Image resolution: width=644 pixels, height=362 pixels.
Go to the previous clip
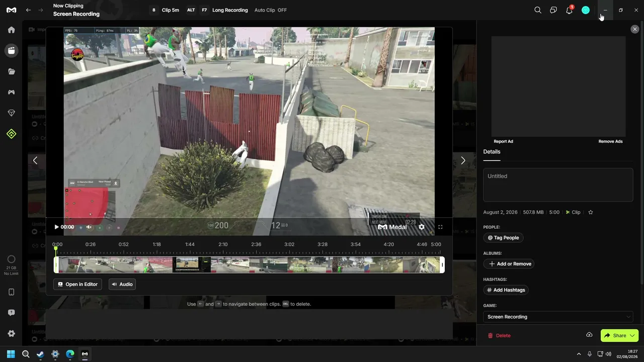click(x=35, y=160)
